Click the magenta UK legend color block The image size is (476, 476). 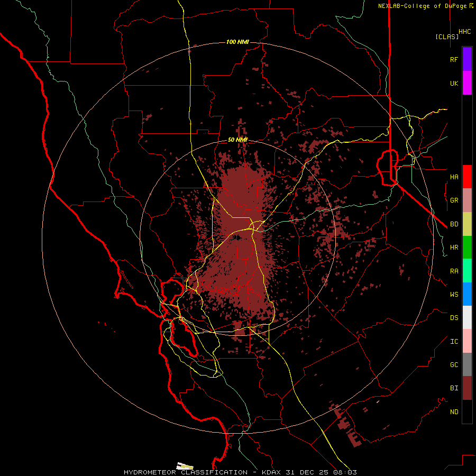pos(467,83)
